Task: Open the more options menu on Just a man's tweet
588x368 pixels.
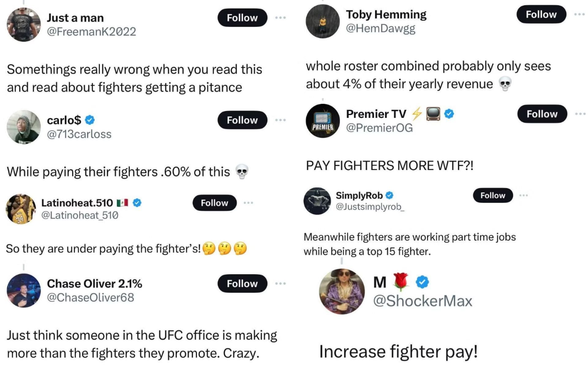Action: (x=280, y=17)
